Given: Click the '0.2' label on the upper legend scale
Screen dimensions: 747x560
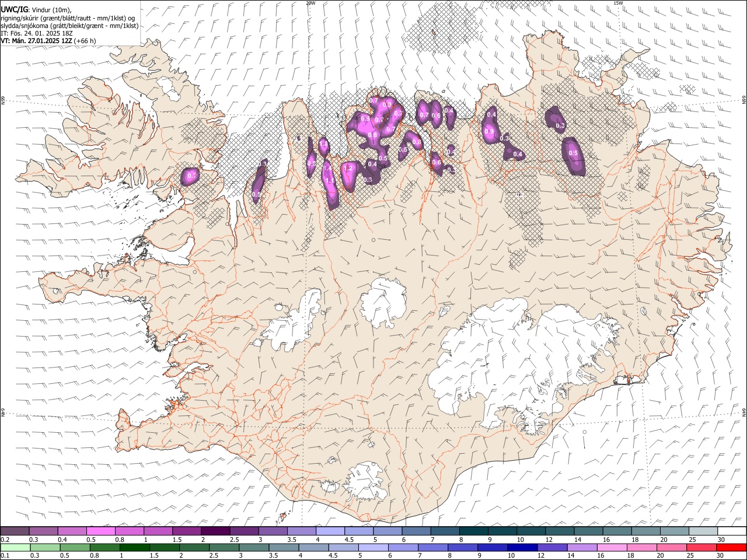Looking at the screenshot, I should [x=5, y=540].
